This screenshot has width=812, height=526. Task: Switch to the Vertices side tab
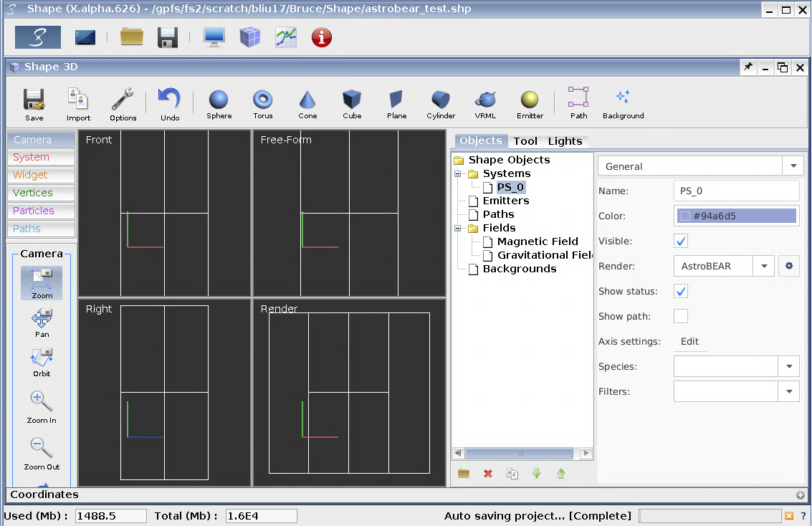(x=42, y=193)
